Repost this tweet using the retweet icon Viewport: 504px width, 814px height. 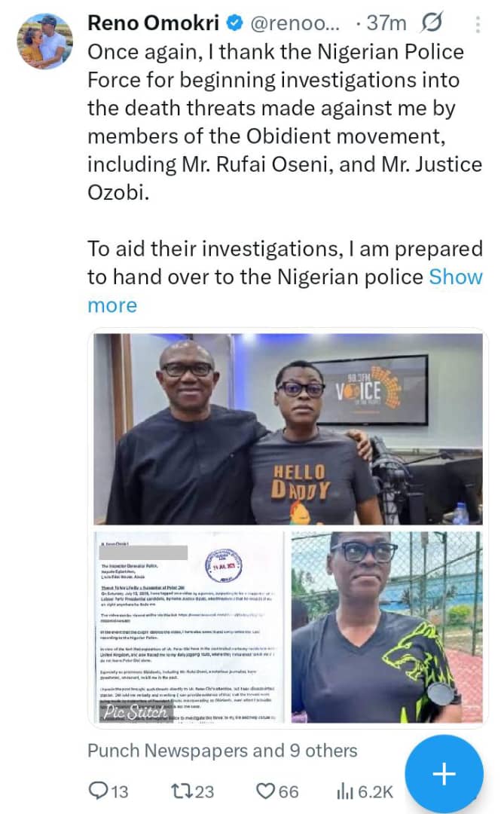182,791
